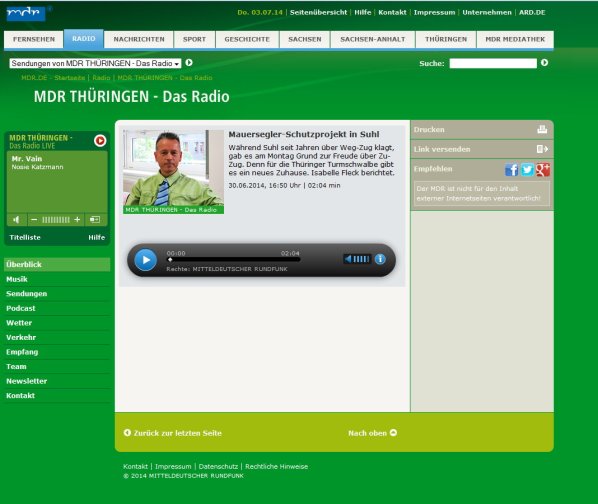Select Newsletter in sidebar menu

coord(57,381)
